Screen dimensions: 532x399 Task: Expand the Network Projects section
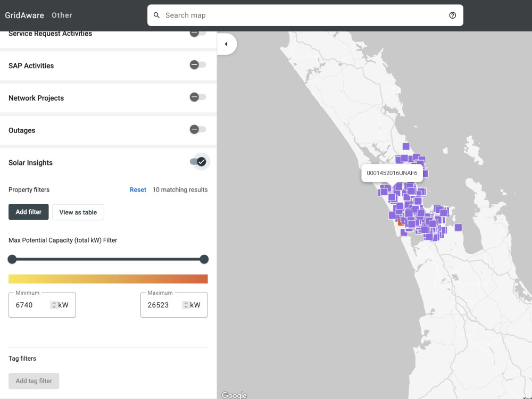36,98
